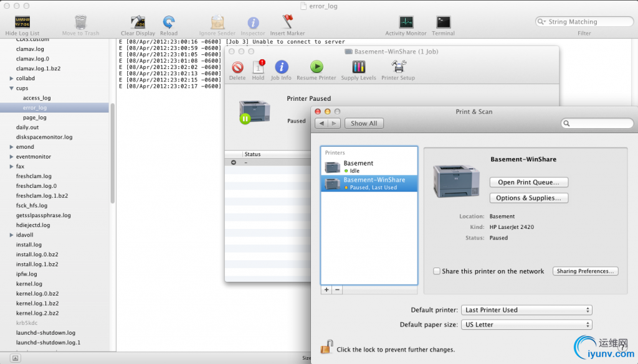Select error_log in the log list

[55, 108]
